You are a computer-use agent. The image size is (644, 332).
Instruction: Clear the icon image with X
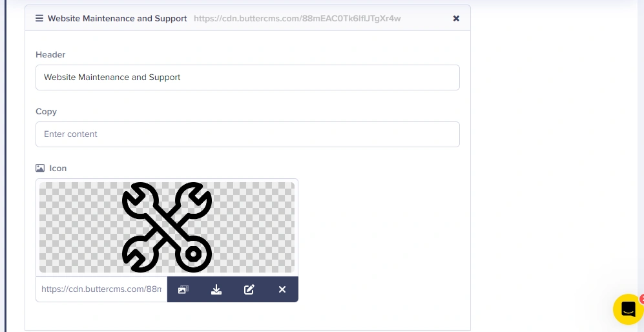(x=282, y=289)
